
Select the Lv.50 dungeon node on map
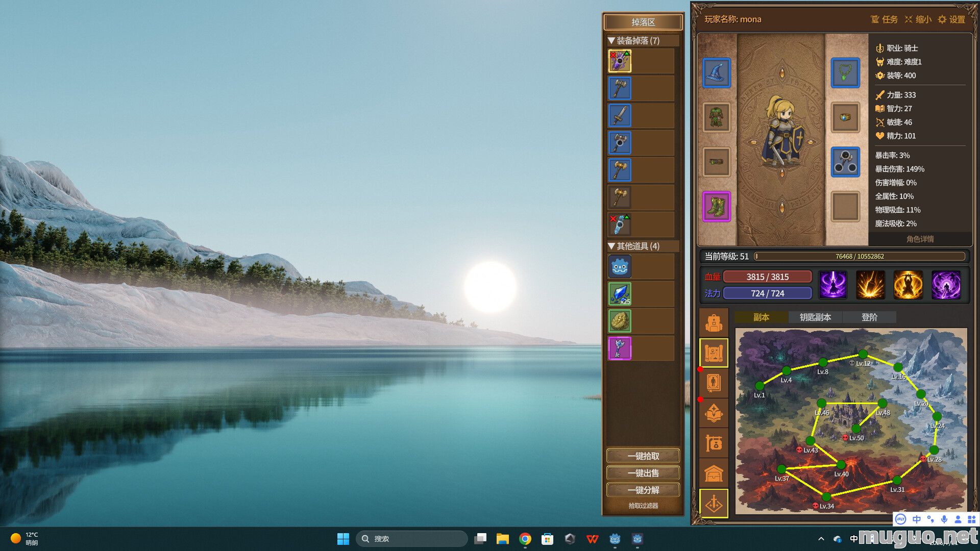pos(856,429)
